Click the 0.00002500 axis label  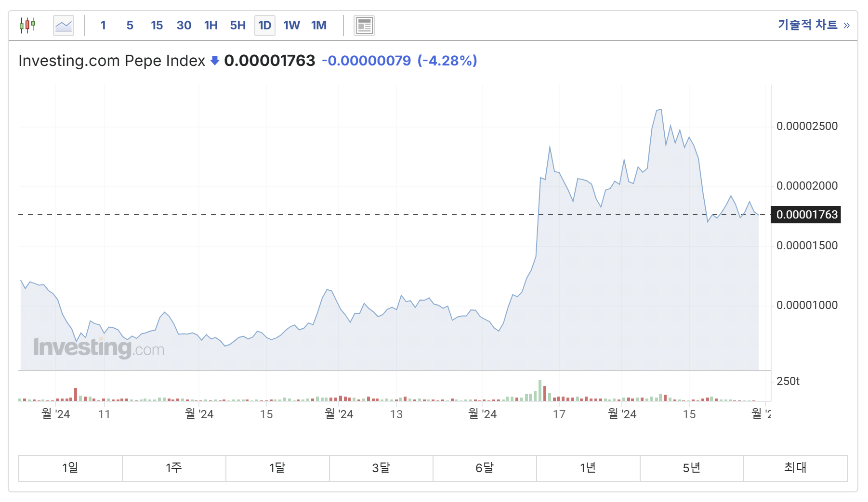(807, 126)
